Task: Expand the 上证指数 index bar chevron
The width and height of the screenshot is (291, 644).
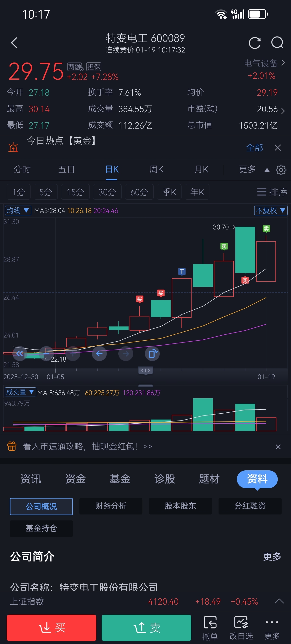Action: pos(279,601)
